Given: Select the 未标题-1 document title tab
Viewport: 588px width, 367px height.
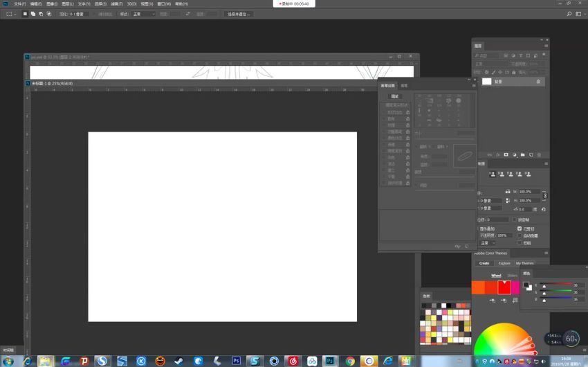Looking at the screenshot, I should (52, 83).
